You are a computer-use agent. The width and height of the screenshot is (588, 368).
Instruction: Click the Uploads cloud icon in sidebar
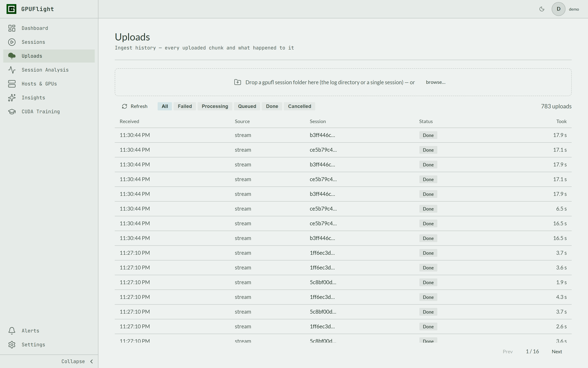coord(12,56)
